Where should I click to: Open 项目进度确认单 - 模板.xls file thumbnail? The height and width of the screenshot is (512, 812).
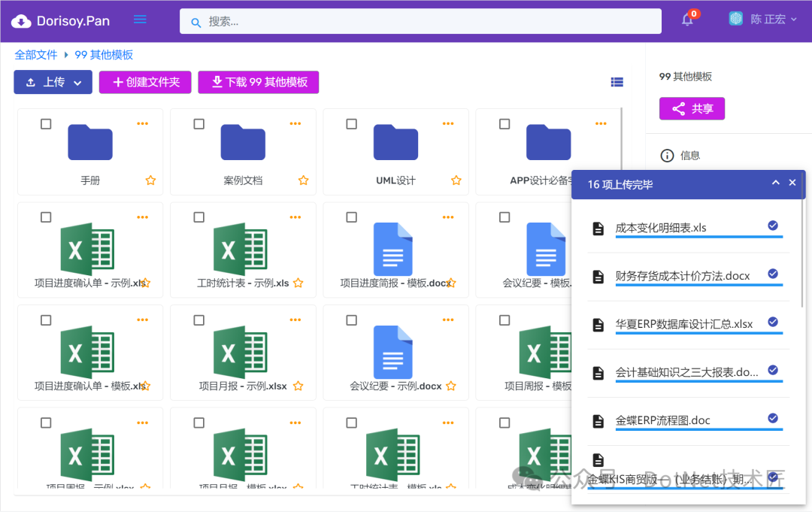[x=87, y=352]
